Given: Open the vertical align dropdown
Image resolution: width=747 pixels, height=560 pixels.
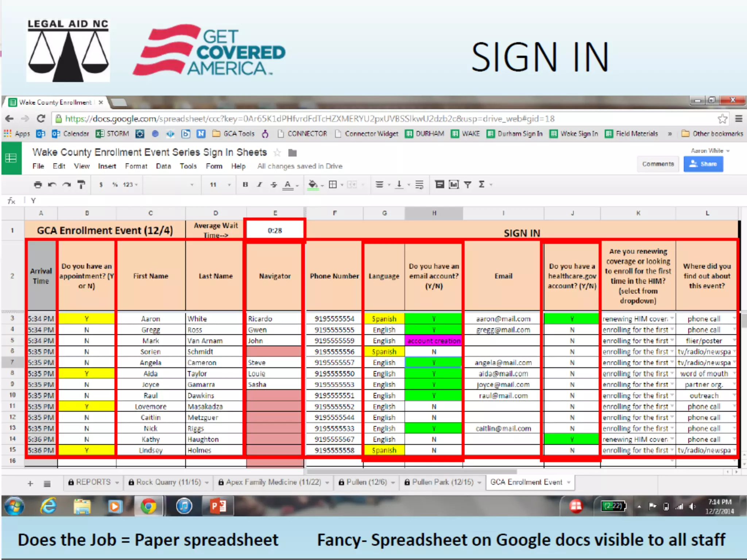Looking at the screenshot, I should point(402,184).
